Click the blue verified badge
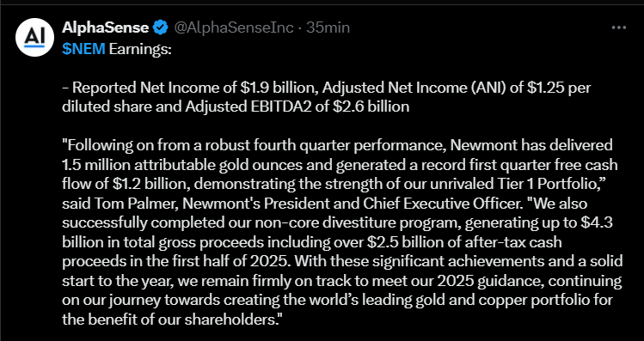Screen dimensions: 644x341 pos(161,27)
